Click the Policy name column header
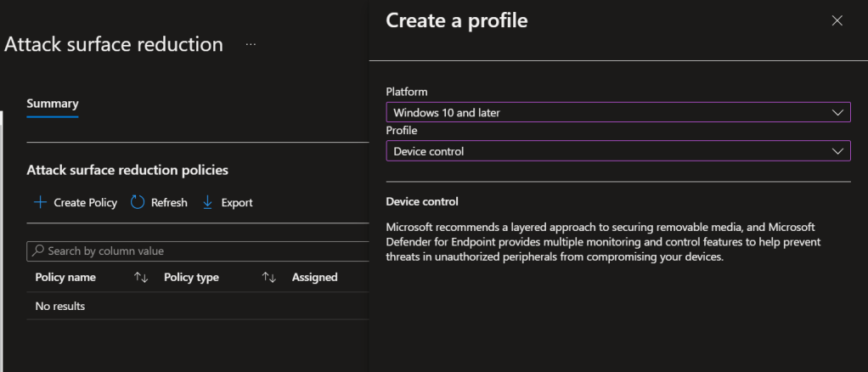 [65, 278]
